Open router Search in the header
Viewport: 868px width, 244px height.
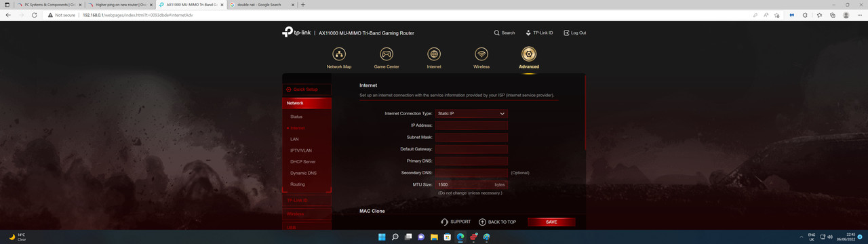(x=504, y=33)
